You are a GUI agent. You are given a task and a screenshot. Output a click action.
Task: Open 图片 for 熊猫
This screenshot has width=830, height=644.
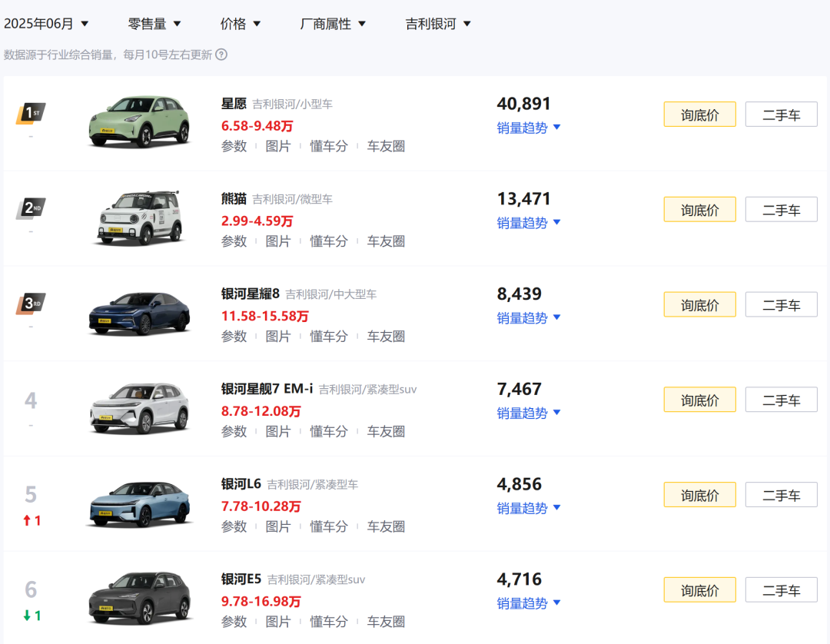278,241
